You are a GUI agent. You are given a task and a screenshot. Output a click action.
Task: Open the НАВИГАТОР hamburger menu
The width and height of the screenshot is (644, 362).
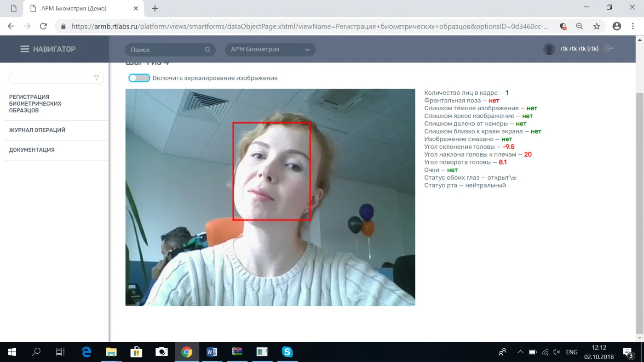click(24, 49)
